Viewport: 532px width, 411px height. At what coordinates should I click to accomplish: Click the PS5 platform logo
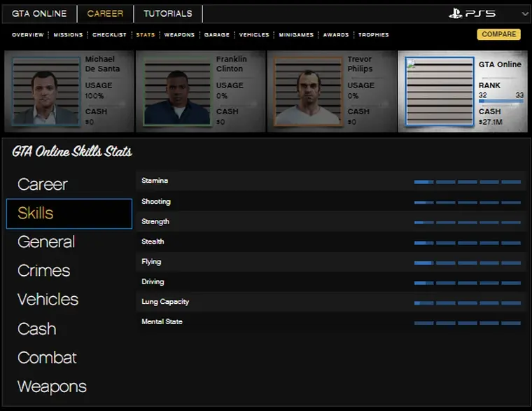(472, 13)
